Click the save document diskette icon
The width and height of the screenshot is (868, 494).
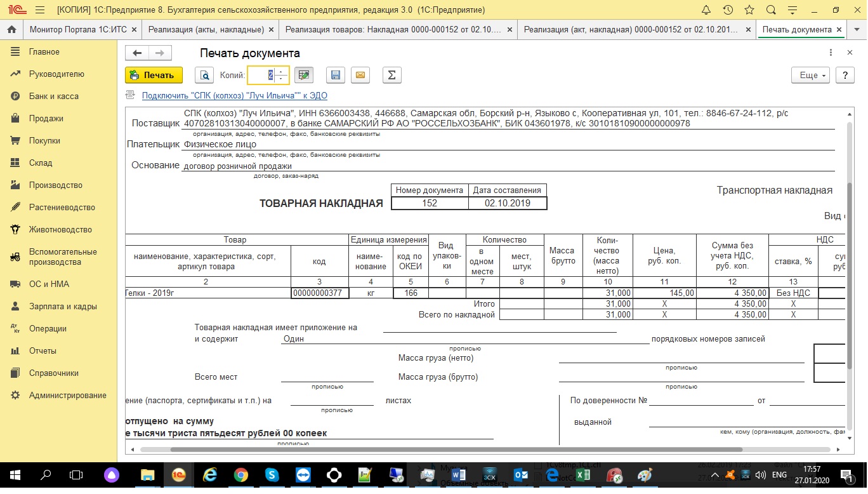point(336,76)
